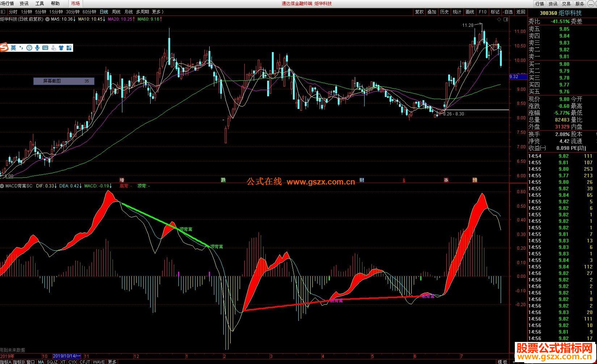Click the 涨 info marker on chart
This screenshot has height=364, width=597.
pos(446,180)
